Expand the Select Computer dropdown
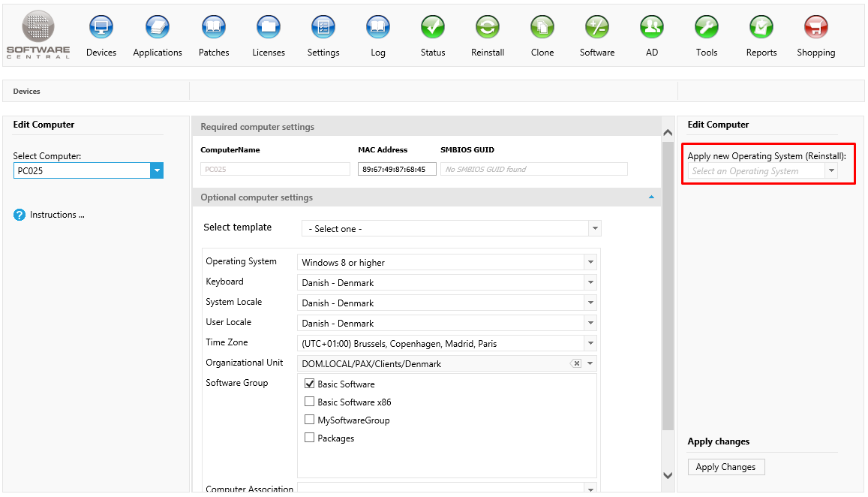This screenshot has height=497, width=868. click(157, 171)
